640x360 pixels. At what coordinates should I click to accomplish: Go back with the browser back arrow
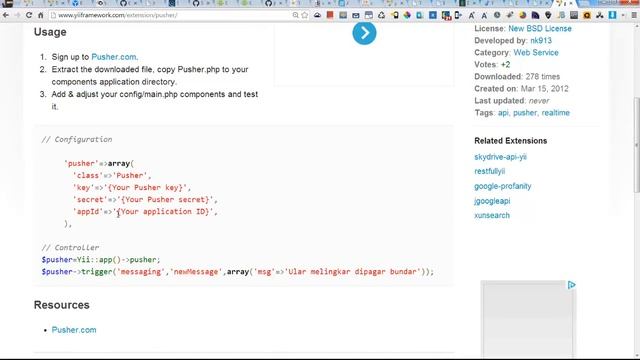tap(6, 16)
